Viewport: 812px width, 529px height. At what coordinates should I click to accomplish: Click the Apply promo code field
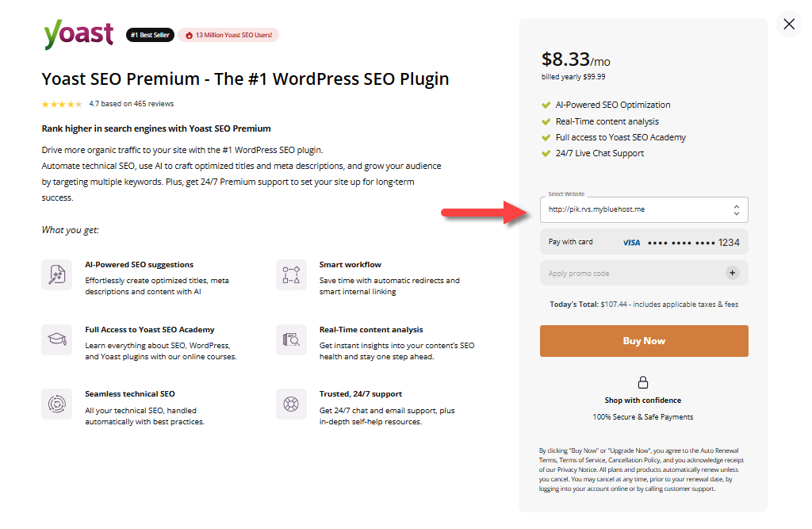click(603, 272)
